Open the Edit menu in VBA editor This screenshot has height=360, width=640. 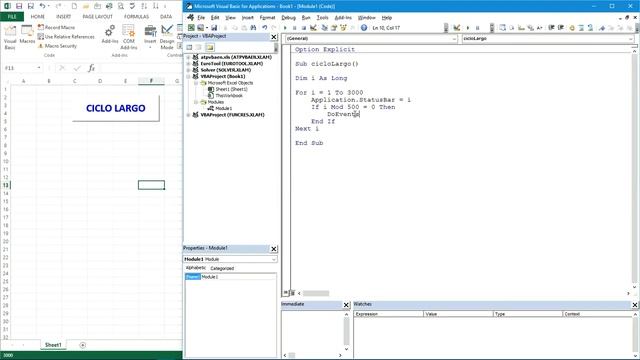[x=215, y=18]
